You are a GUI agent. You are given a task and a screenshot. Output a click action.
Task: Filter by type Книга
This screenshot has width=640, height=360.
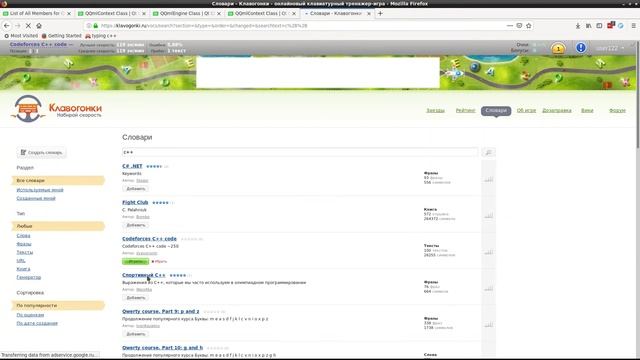[x=23, y=269]
